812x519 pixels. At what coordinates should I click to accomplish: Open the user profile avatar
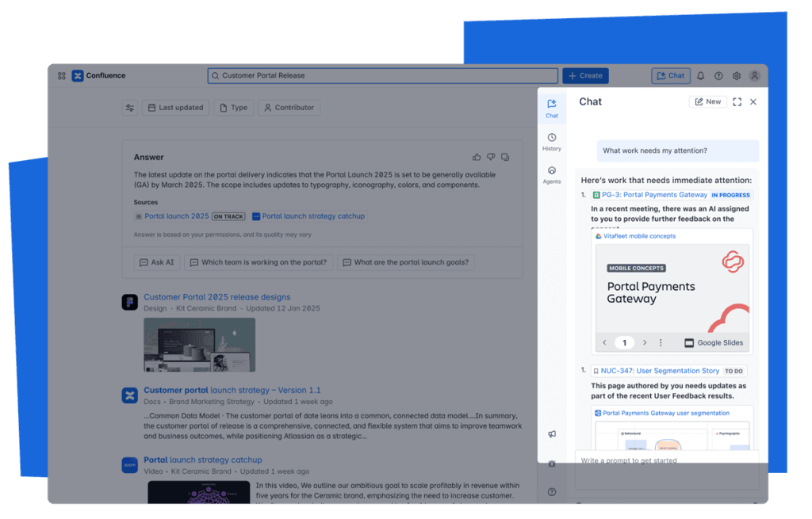click(x=755, y=76)
